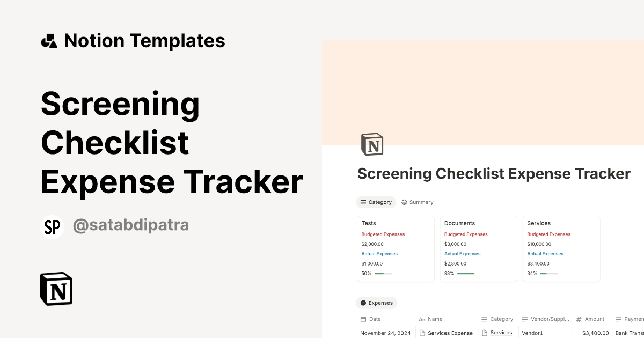The image size is (644, 338).
Task: Select the Documents summary card
Action: (x=478, y=248)
